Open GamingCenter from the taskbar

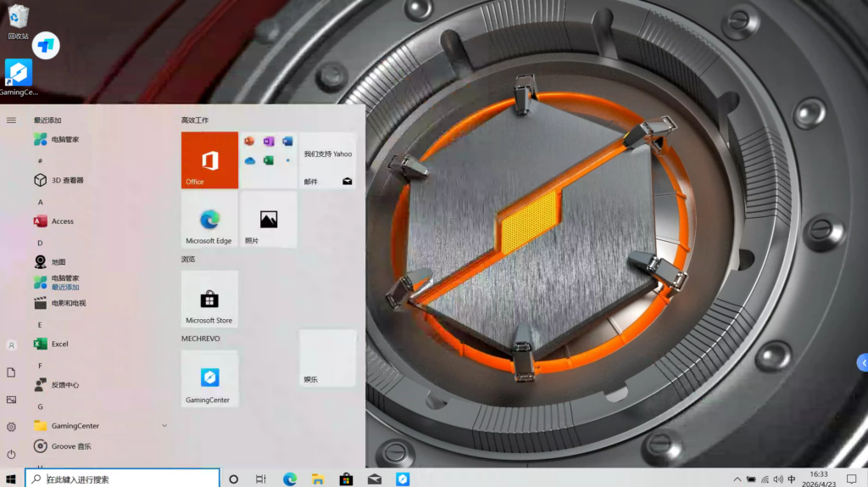tap(403, 479)
